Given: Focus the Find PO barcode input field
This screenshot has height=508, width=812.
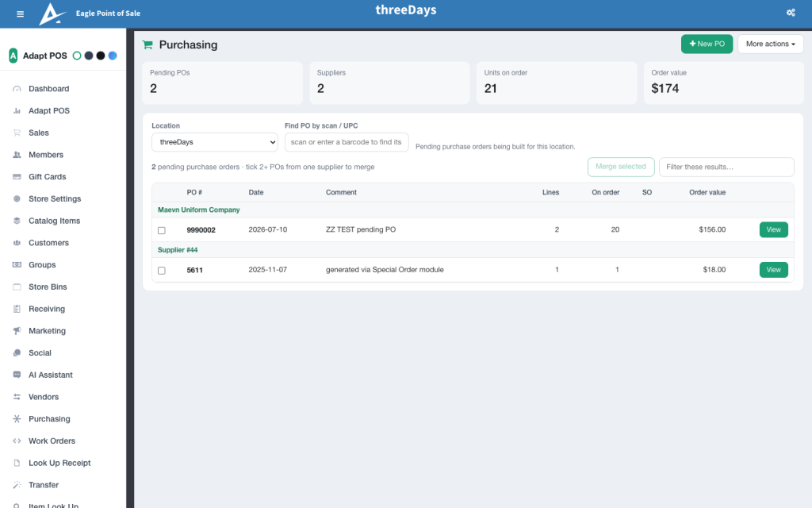Looking at the screenshot, I should click(x=347, y=142).
